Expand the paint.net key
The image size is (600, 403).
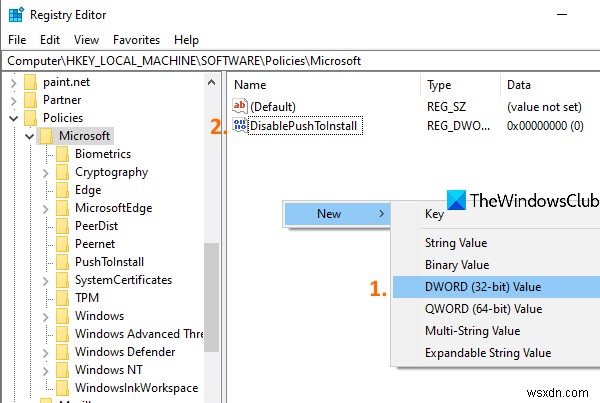[x=14, y=83]
